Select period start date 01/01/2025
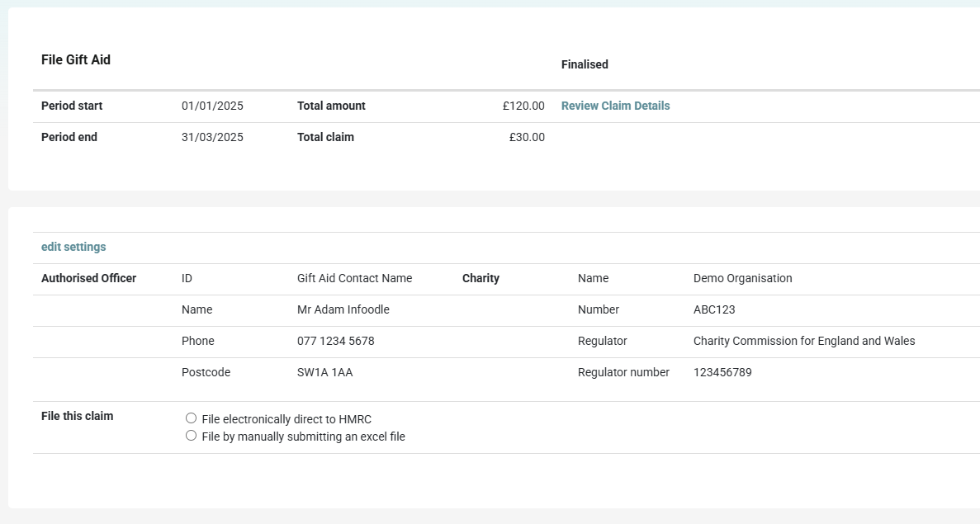This screenshot has height=524, width=980. (x=212, y=106)
